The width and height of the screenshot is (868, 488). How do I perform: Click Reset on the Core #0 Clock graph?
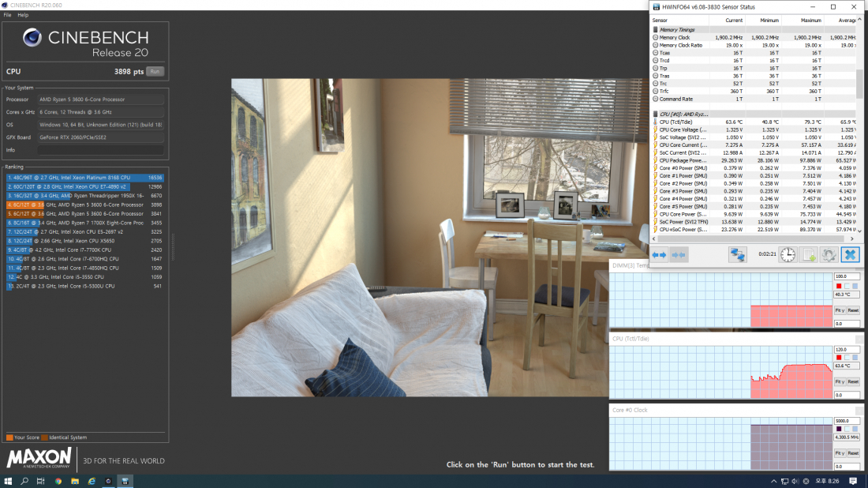pos(853,453)
